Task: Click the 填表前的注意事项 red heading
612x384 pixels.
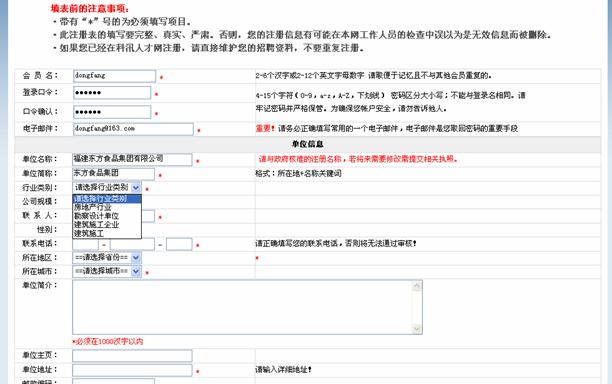Action: (90, 9)
